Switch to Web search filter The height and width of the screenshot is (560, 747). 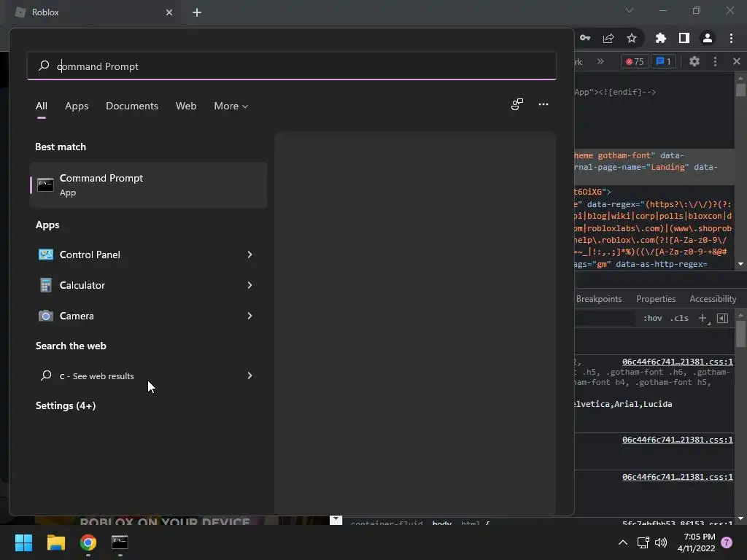point(186,106)
